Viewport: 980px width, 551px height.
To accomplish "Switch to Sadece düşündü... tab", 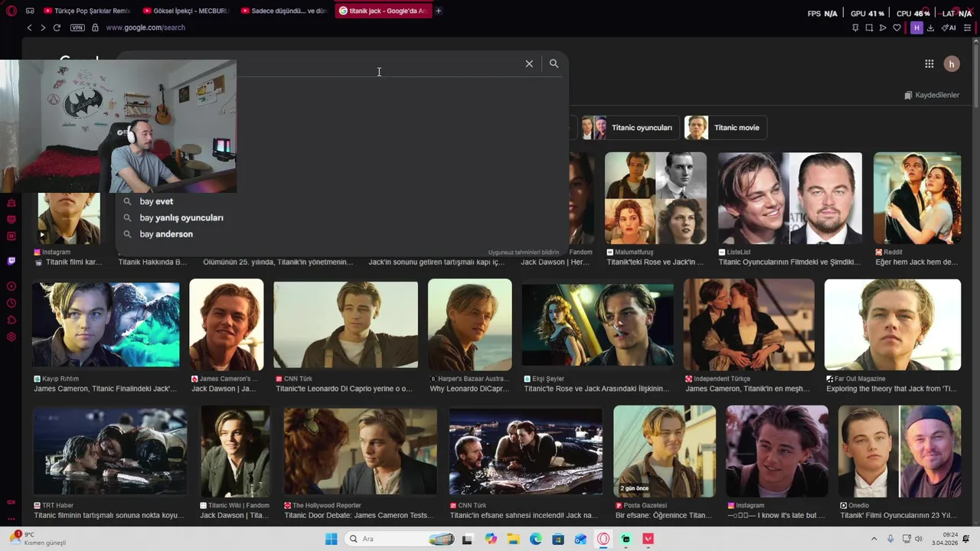I will pos(286,11).
